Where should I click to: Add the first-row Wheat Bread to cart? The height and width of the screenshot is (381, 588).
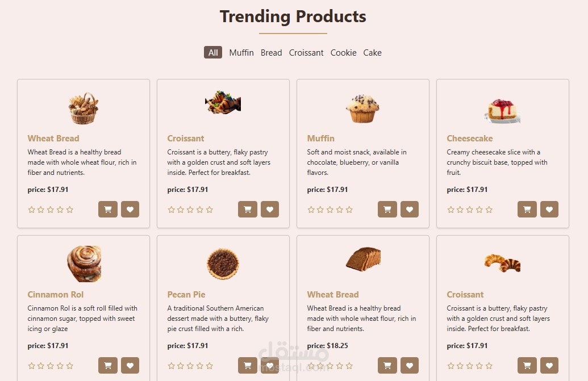pyautogui.click(x=107, y=210)
